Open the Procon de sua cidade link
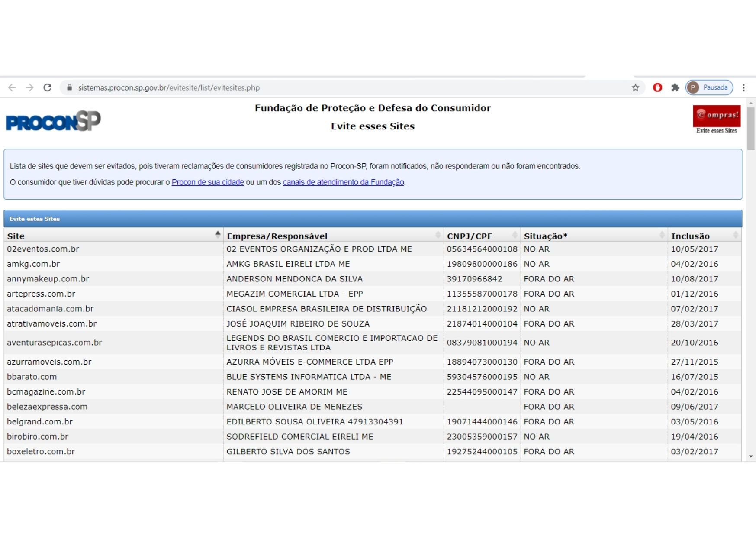Image resolution: width=756 pixels, height=537 pixels. click(x=208, y=182)
